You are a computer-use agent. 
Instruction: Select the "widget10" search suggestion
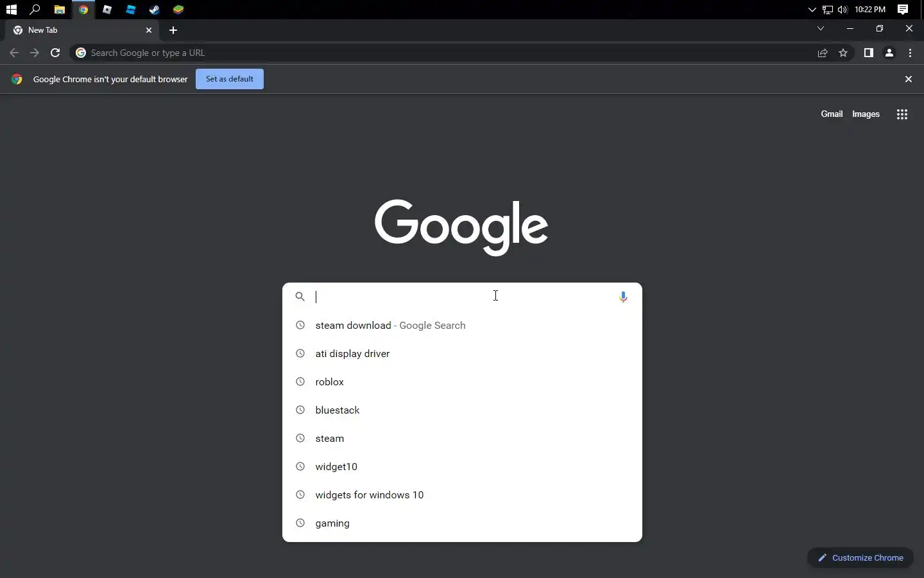[462, 466]
